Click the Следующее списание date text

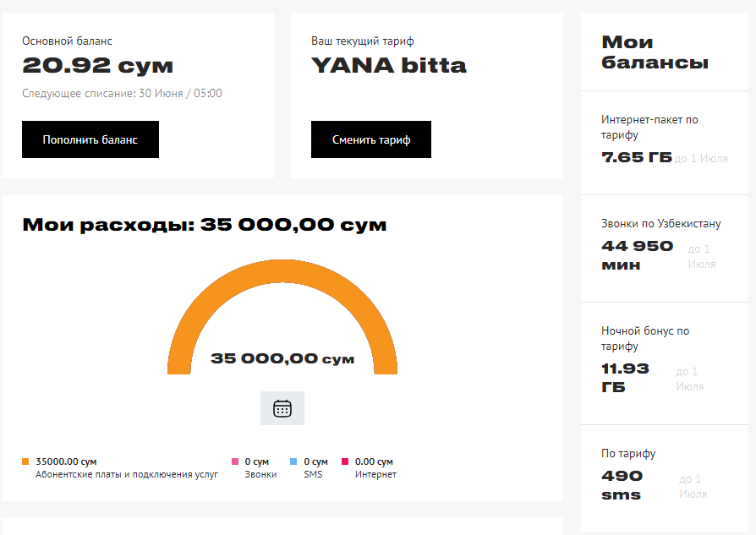pyautogui.click(x=122, y=93)
